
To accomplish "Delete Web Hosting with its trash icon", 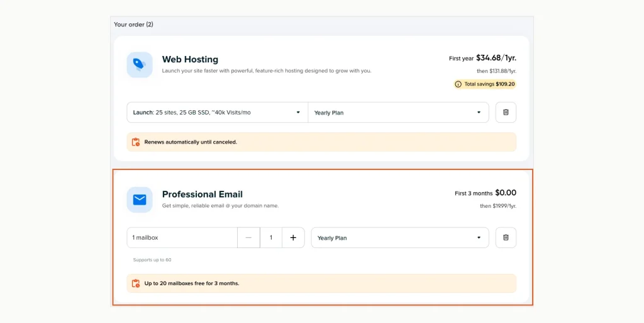I will point(506,112).
